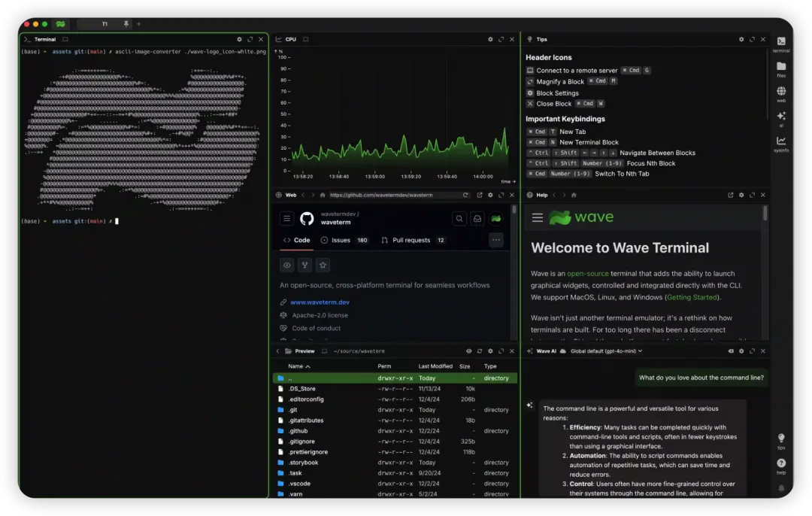Follow the Getting Started link in Help
812x516 pixels.
coord(692,297)
